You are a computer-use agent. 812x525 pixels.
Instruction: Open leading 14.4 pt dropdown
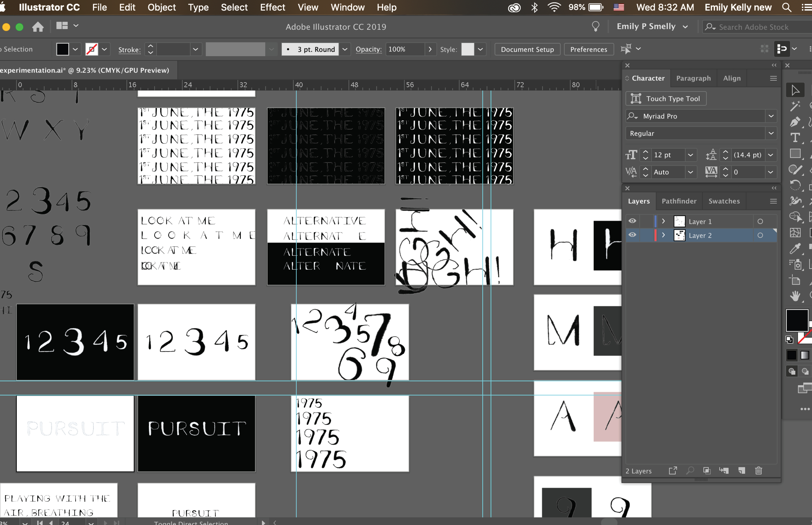pyautogui.click(x=771, y=155)
